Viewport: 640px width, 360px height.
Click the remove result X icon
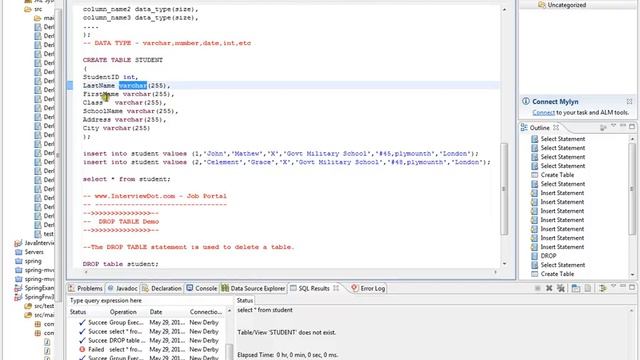tap(549, 288)
